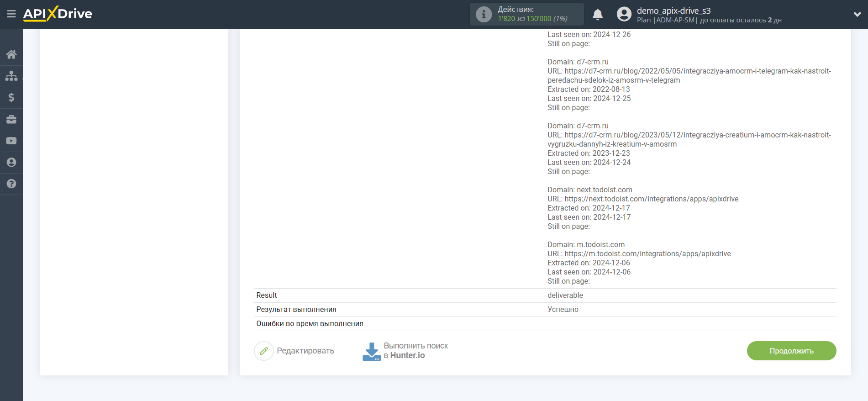Open the user profile sidebar icon
This screenshot has height=401, width=868.
(x=11, y=162)
